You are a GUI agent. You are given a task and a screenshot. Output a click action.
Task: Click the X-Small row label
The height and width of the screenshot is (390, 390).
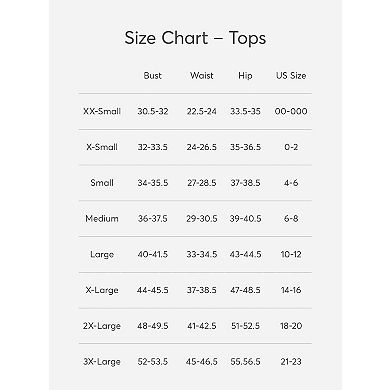(x=102, y=147)
